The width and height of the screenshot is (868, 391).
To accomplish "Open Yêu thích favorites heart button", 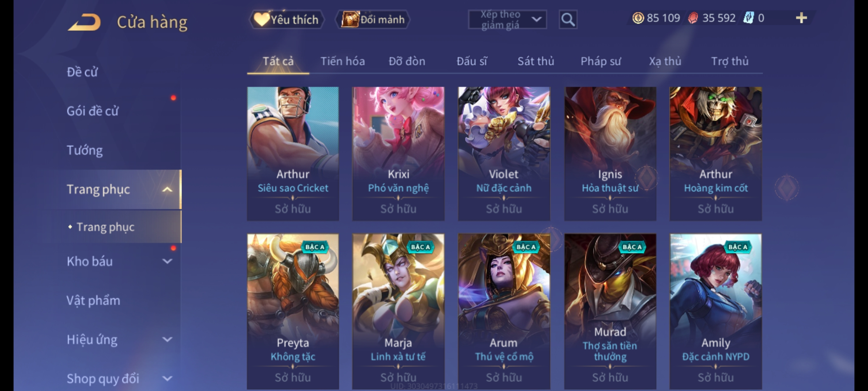I will click(286, 20).
